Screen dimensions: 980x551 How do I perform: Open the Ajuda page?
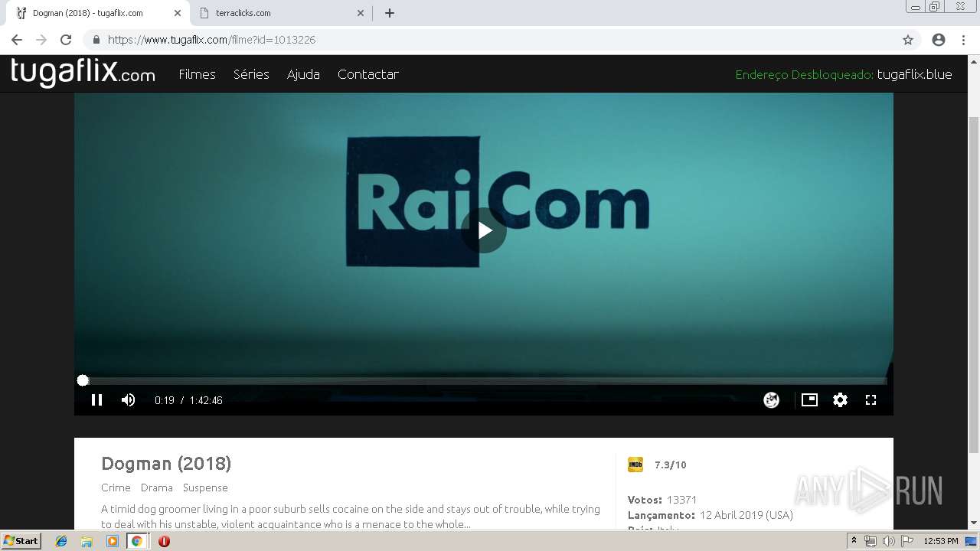point(303,74)
